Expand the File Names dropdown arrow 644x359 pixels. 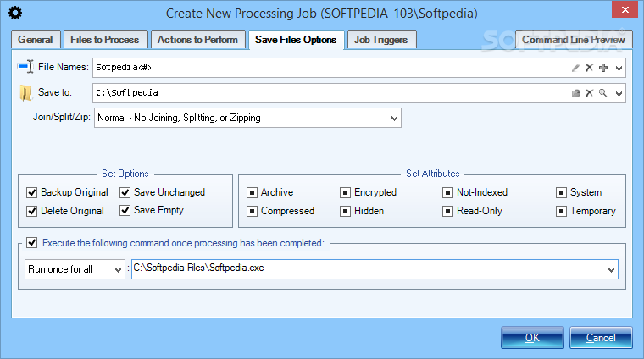619,68
